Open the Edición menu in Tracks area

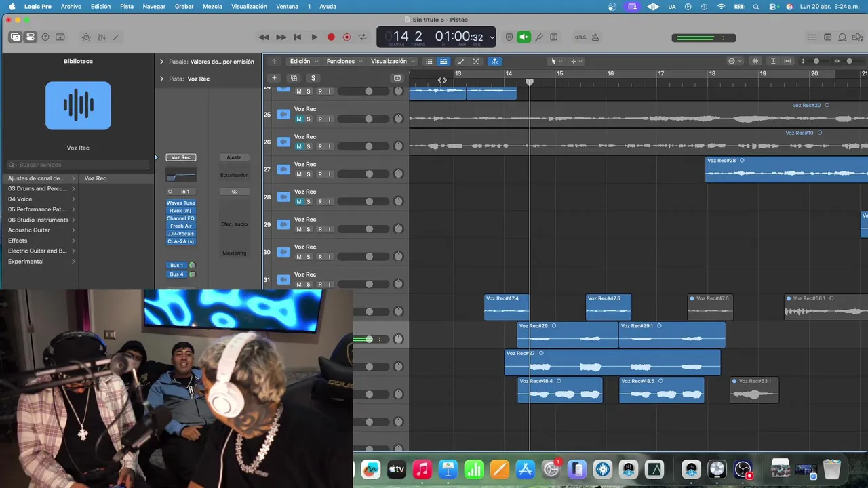point(304,61)
